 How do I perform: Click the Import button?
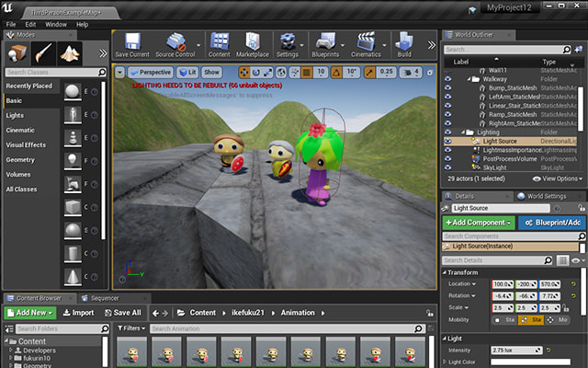(x=78, y=313)
